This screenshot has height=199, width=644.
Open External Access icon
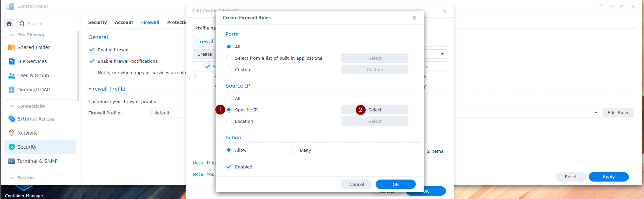tap(11, 119)
